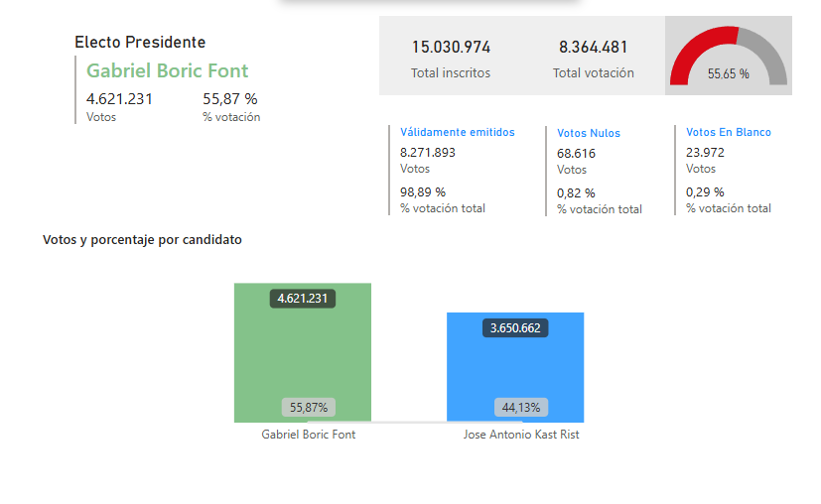
Task: Select the 4.621.231 data label on green bar
Action: tap(303, 298)
